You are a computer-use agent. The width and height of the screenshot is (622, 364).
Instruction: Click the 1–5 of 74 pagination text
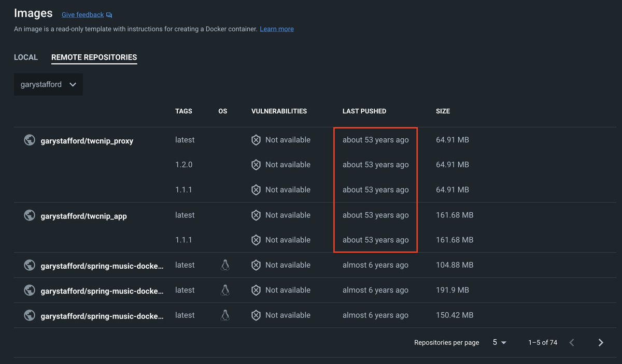[x=543, y=342]
